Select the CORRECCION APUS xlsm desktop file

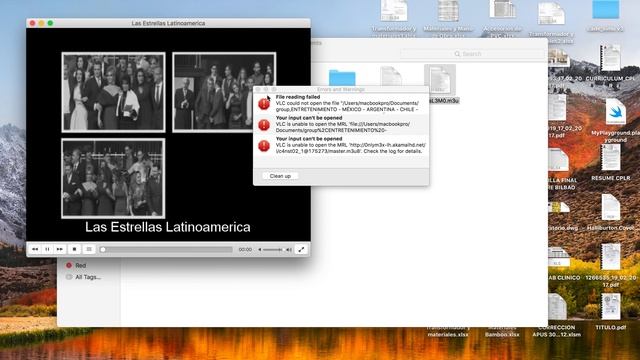coord(557,315)
